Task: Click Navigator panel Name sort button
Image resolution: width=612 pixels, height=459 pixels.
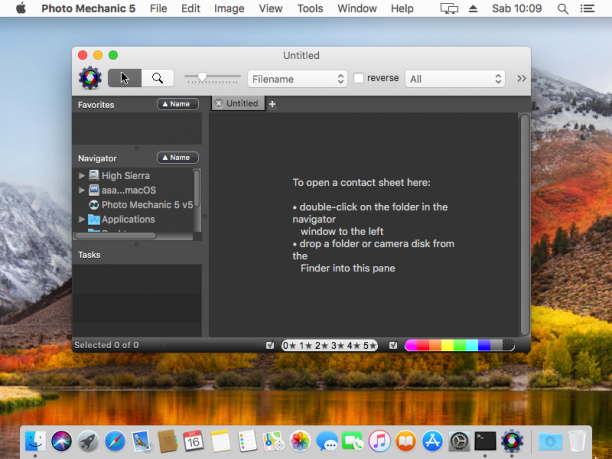Action: (178, 158)
